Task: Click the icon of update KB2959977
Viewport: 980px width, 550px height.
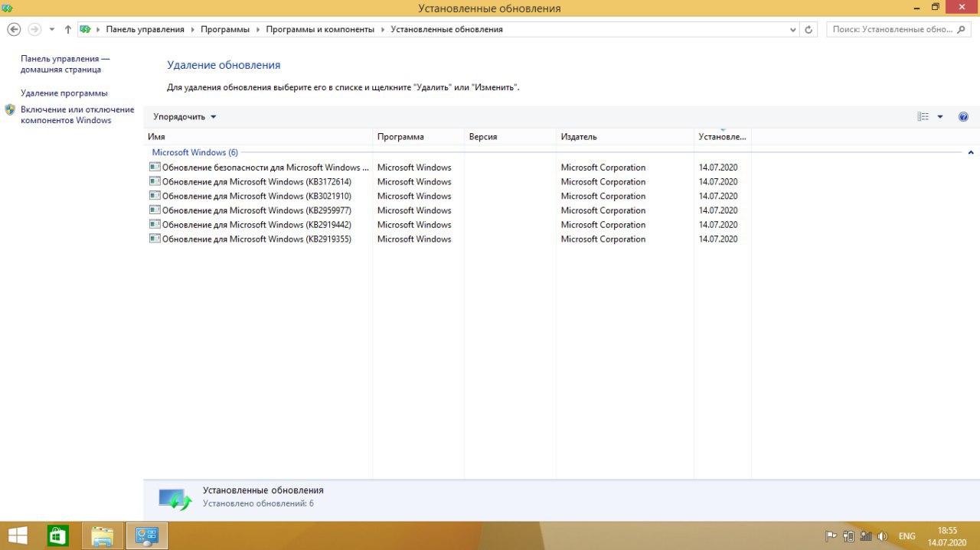Action: 155,210
